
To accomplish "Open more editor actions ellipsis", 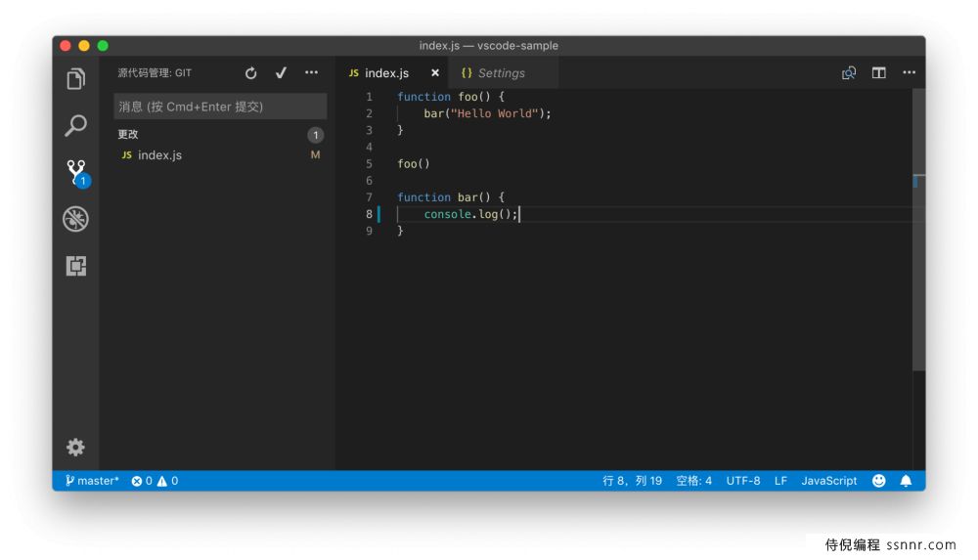I will (x=909, y=72).
